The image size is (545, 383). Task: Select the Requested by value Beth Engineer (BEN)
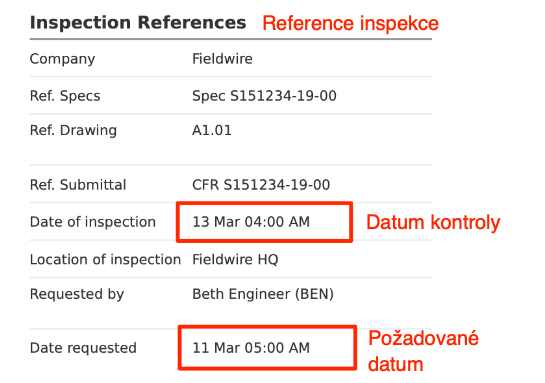263,294
